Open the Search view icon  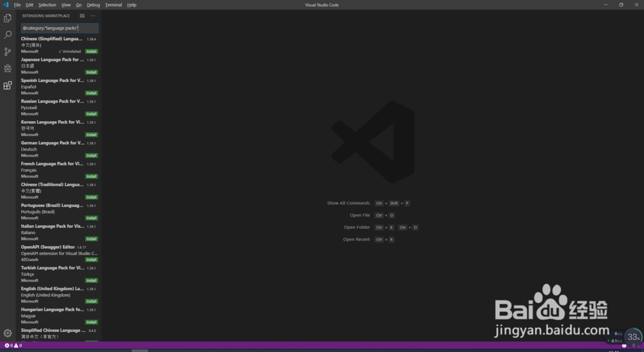[x=7, y=35]
